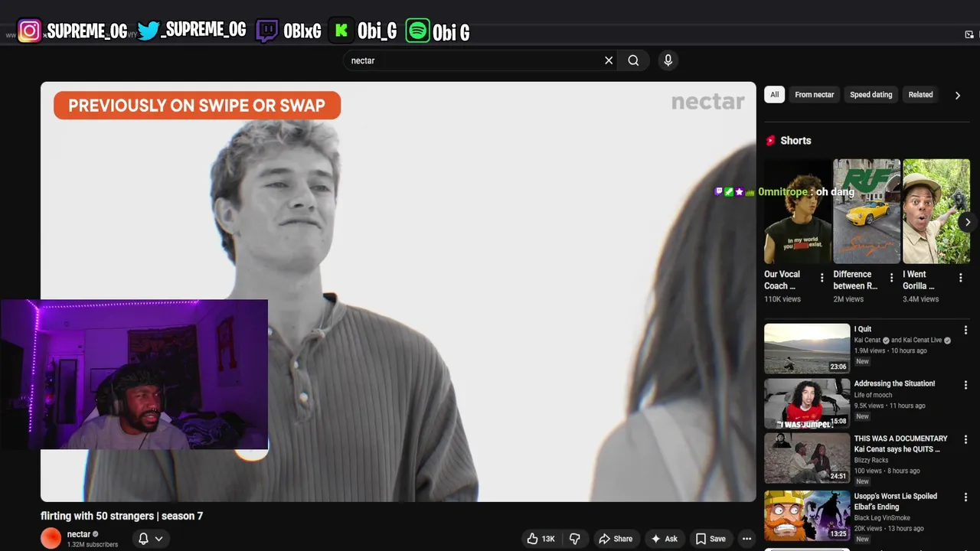Show next Shorts with the right chevron
This screenshot has height=551, width=980.
tap(968, 222)
